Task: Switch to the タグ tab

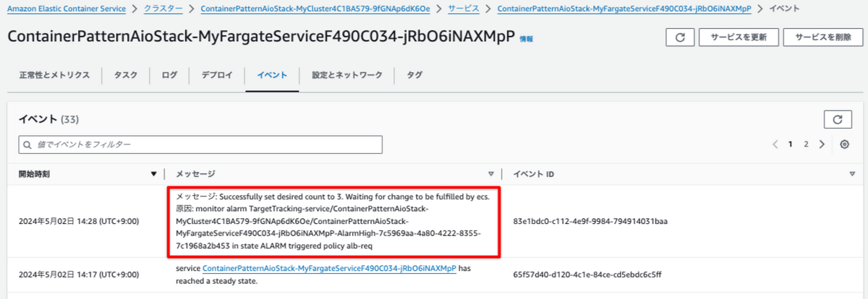Action: click(x=414, y=75)
